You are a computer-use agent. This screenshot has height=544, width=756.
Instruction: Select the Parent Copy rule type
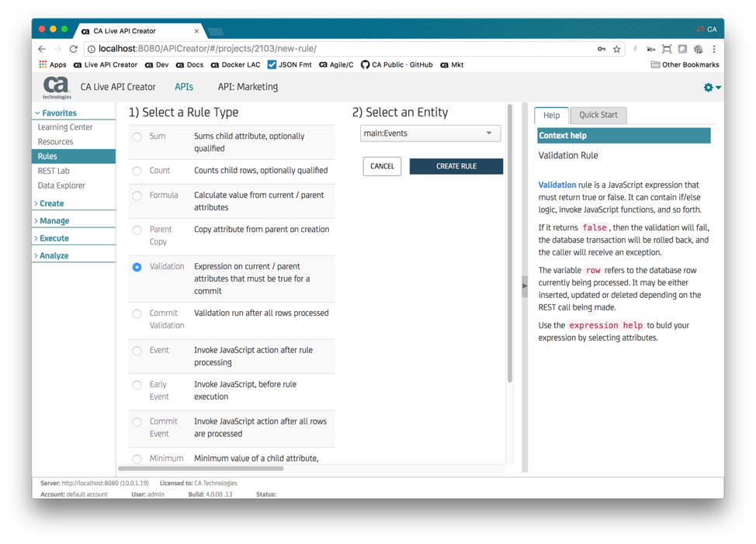pos(137,230)
